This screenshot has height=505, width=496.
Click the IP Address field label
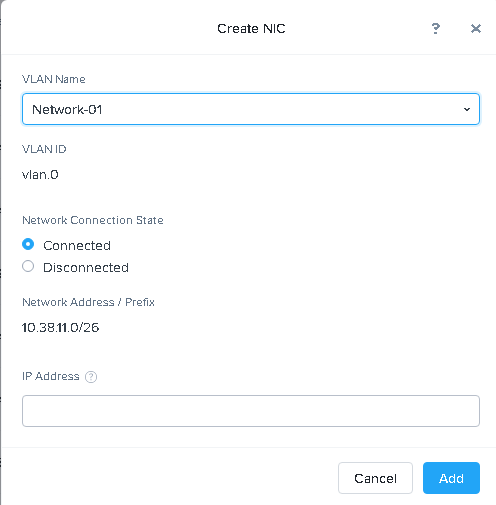coord(51,376)
